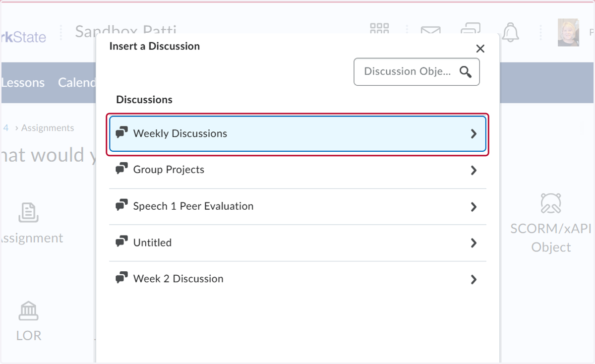Expand Speech 1 Peer Evaluation chevron

[x=474, y=207]
